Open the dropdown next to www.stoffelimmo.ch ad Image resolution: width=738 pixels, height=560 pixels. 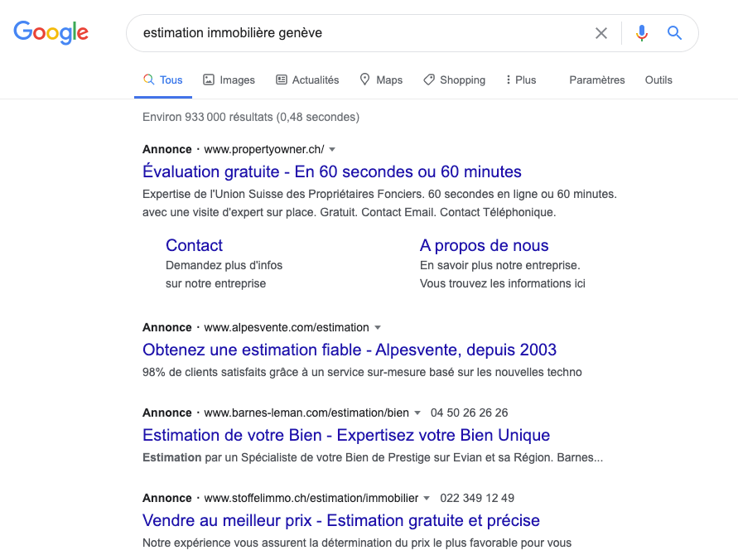426,498
